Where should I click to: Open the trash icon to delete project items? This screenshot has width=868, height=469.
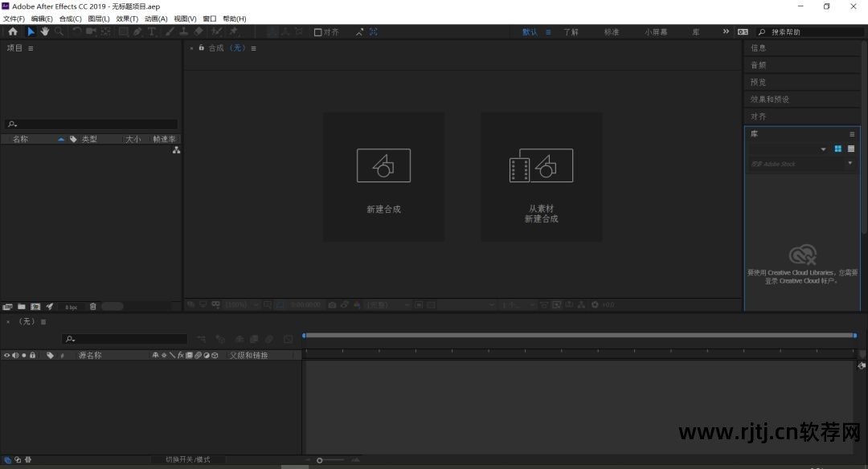(92, 306)
